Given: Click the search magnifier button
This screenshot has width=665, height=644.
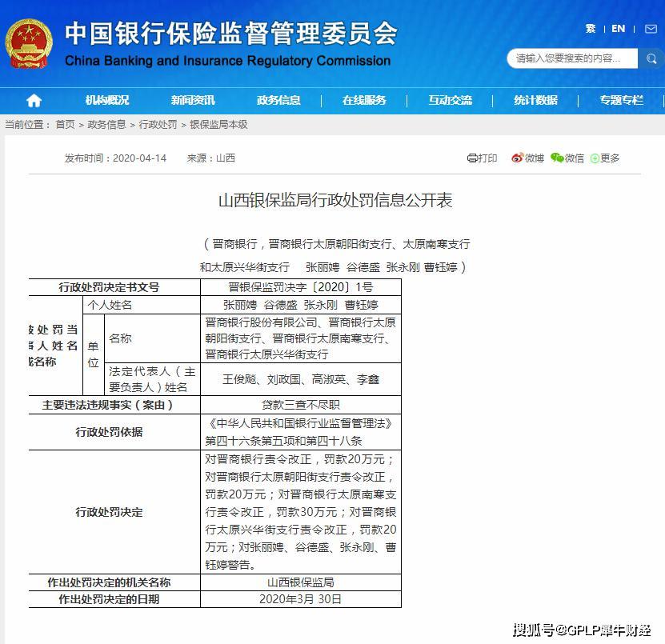Looking at the screenshot, I should 651,58.
